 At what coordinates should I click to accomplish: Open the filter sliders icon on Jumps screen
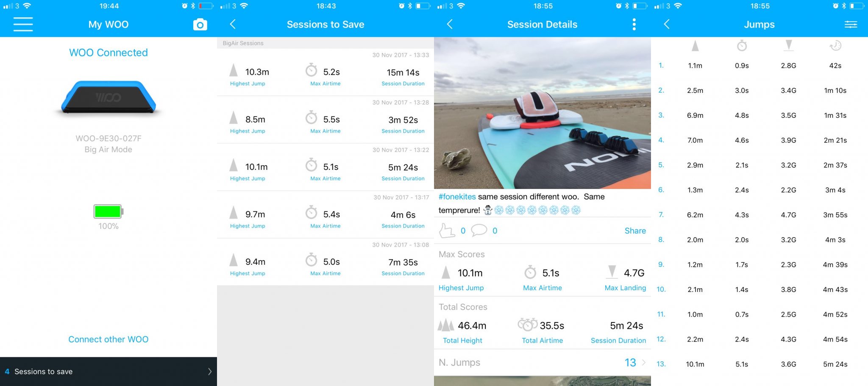click(851, 25)
